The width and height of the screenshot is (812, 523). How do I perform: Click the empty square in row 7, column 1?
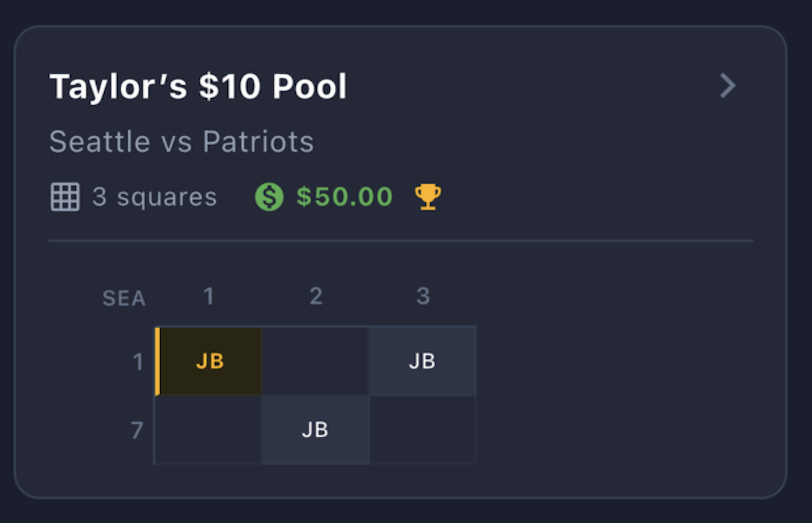point(209,430)
